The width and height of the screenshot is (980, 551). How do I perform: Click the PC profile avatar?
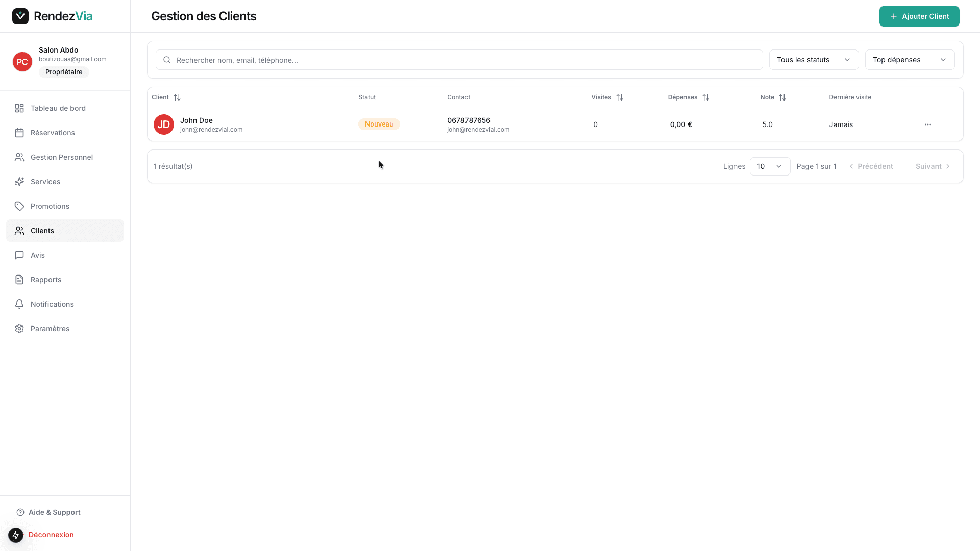(x=22, y=62)
